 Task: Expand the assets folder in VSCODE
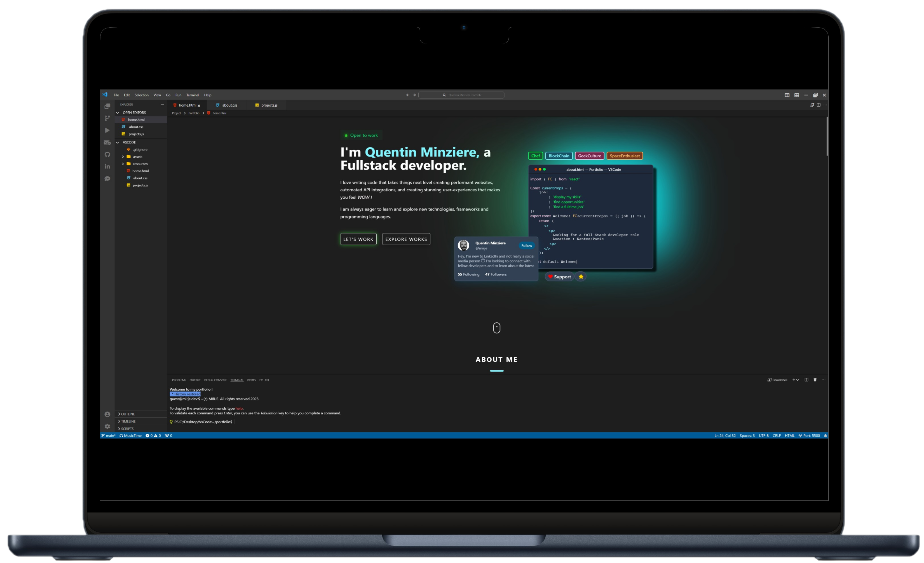click(x=137, y=156)
